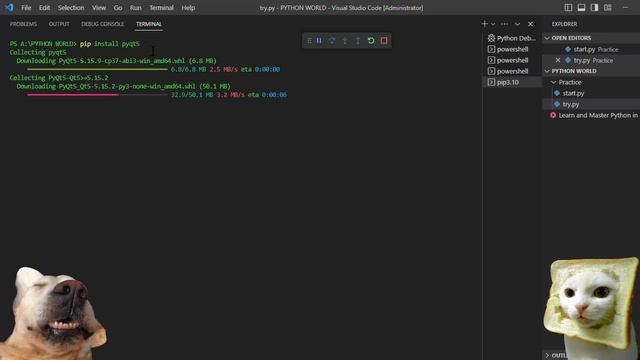Close try.py editor with the X
Image resolution: width=640 pixels, height=360 pixels.
(x=558, y=60)
